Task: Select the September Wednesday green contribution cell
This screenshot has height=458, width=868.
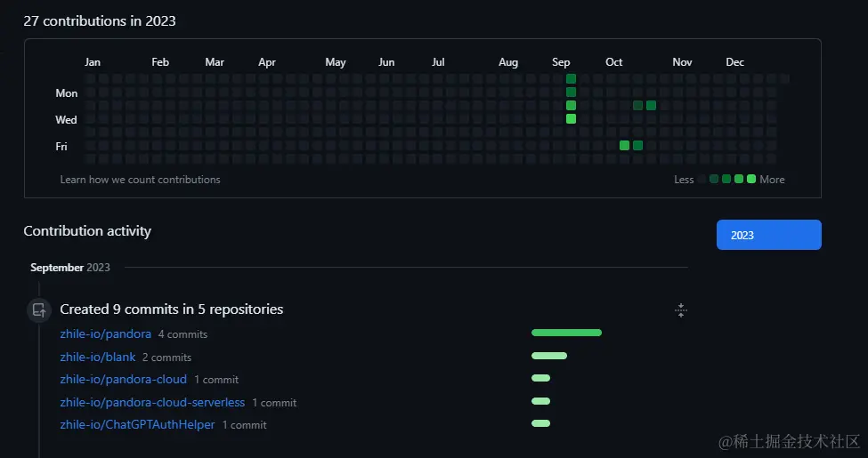Action: pyautogui.click(x=571, y=119)
